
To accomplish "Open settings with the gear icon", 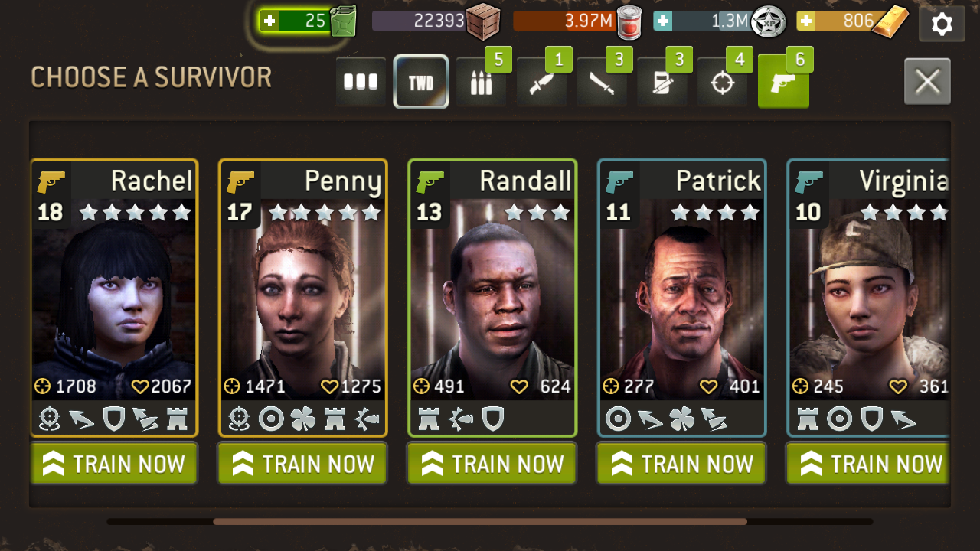I will (x=941, y=24).
